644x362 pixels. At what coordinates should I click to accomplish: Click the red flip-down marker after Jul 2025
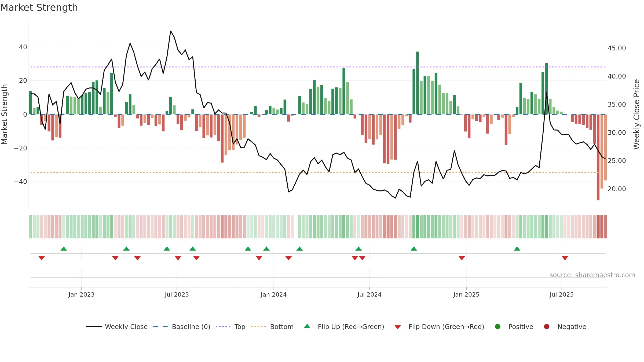tap(565, 258)
